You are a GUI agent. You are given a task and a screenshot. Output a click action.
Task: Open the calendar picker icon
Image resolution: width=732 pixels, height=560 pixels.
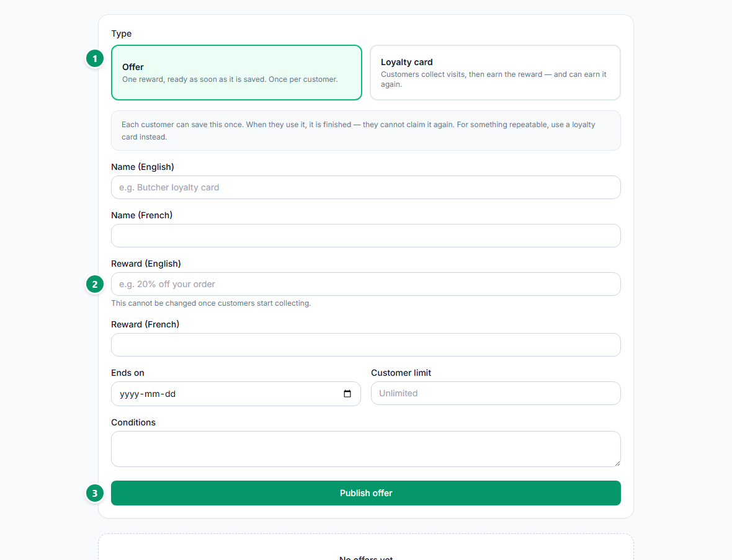[x=347, y=394]
